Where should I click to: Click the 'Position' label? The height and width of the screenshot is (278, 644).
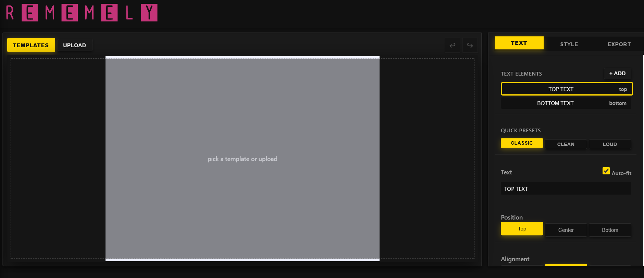pos(512,217)
